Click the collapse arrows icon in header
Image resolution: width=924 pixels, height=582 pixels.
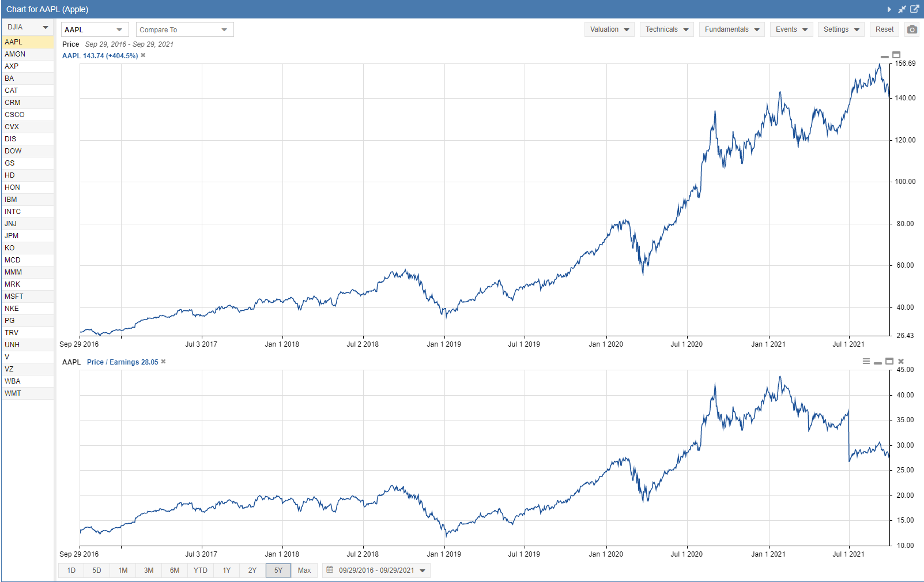pyautogui.click(x=902, y=9)
